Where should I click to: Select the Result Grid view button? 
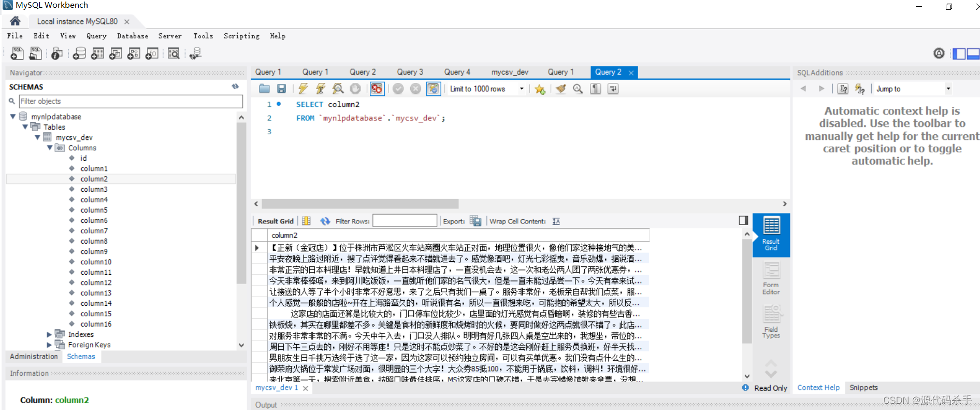pos(771,234)
